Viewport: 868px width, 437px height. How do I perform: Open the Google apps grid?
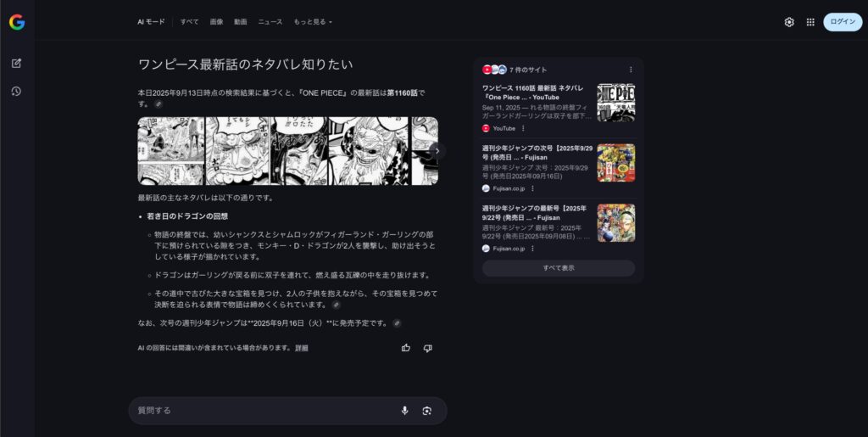click(x=810, y=22)
